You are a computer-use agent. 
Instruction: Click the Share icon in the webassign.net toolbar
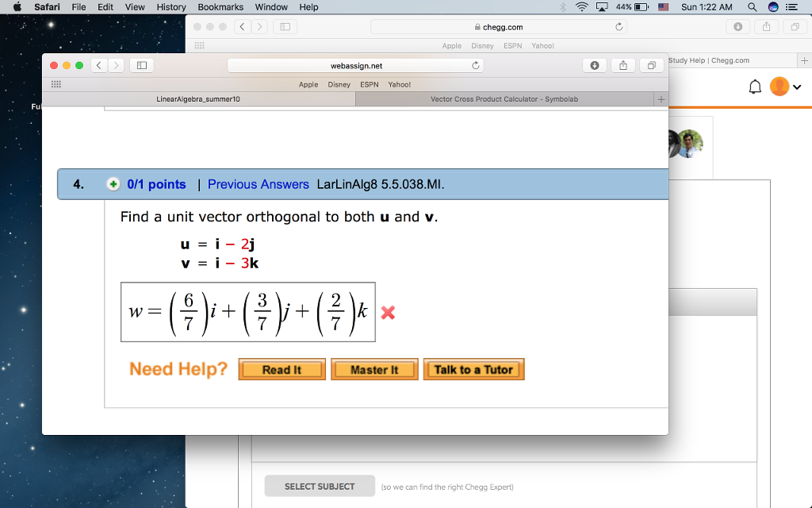click(622, 65)
